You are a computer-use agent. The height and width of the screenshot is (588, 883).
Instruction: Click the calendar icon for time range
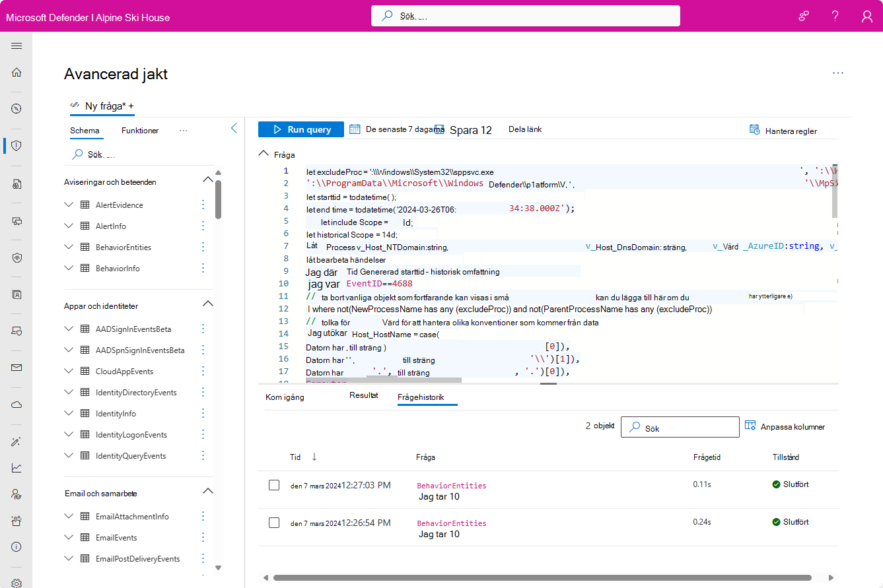[355, 129]
